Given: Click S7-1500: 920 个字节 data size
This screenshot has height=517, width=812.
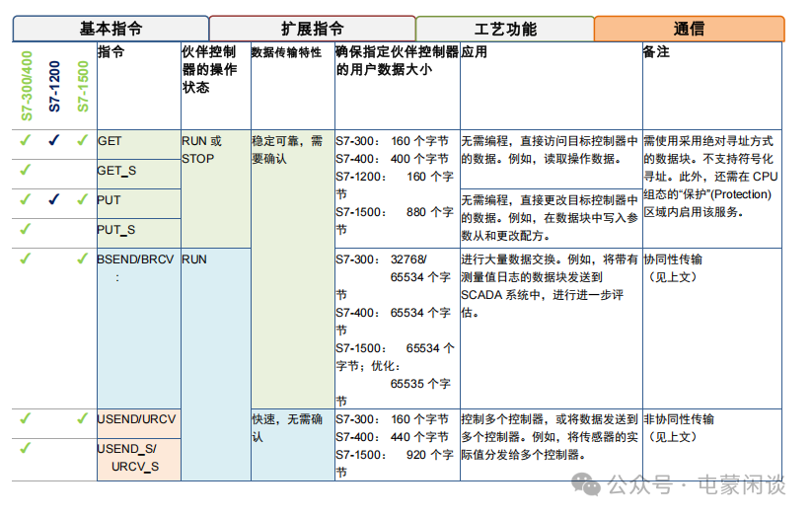Looking at the screenshot, I should point(395,463).
